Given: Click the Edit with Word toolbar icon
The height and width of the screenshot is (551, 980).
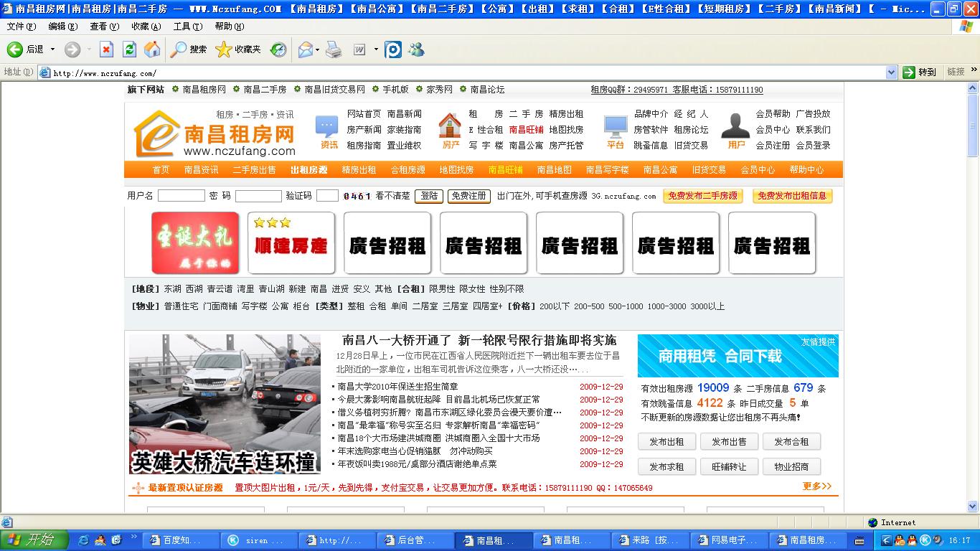Looking at the screenshot, I should tap(359, 50).
